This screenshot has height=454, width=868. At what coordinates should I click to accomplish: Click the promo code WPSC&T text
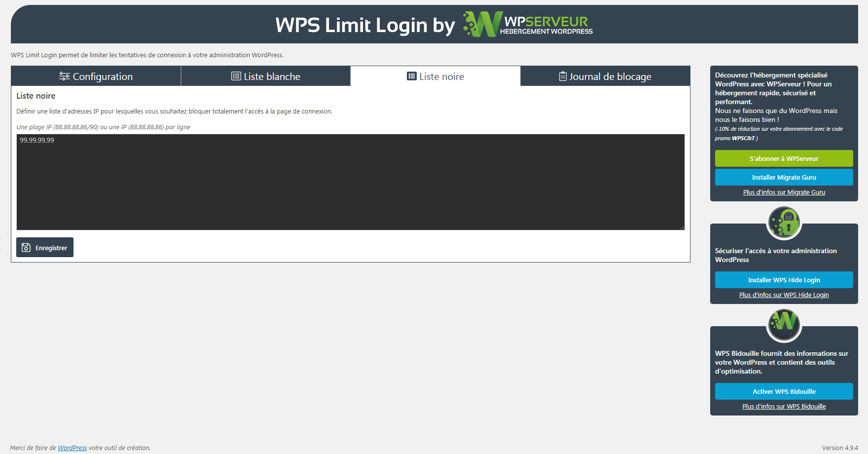coord(743,138)
